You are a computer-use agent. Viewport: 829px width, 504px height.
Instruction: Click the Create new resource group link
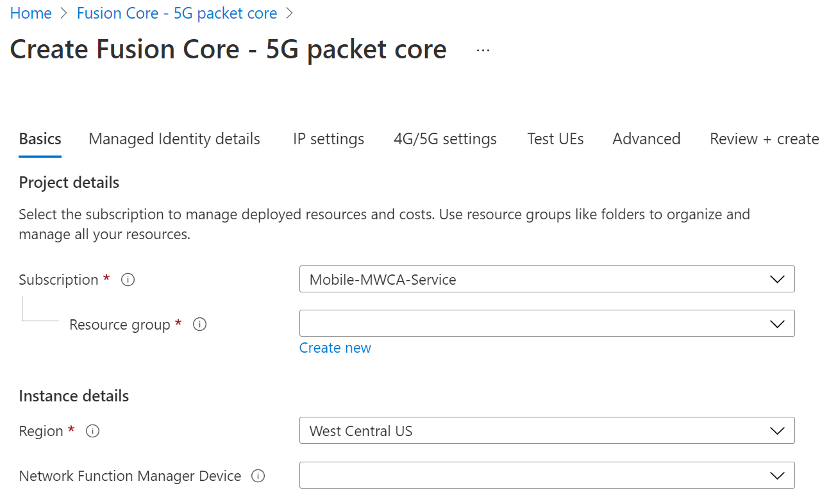[335, 348]
